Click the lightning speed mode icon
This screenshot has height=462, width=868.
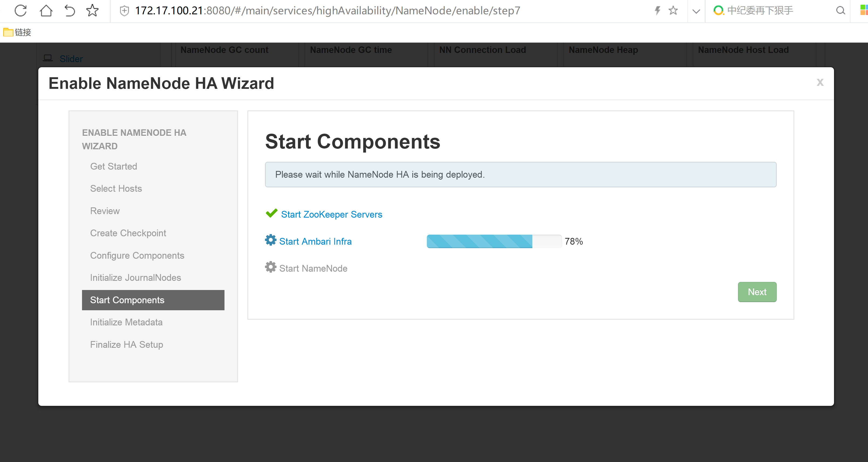(657, 11)
